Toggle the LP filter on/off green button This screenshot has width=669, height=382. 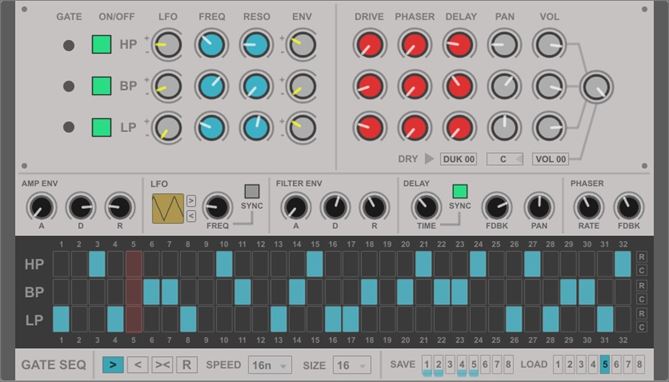click(102, 127)
